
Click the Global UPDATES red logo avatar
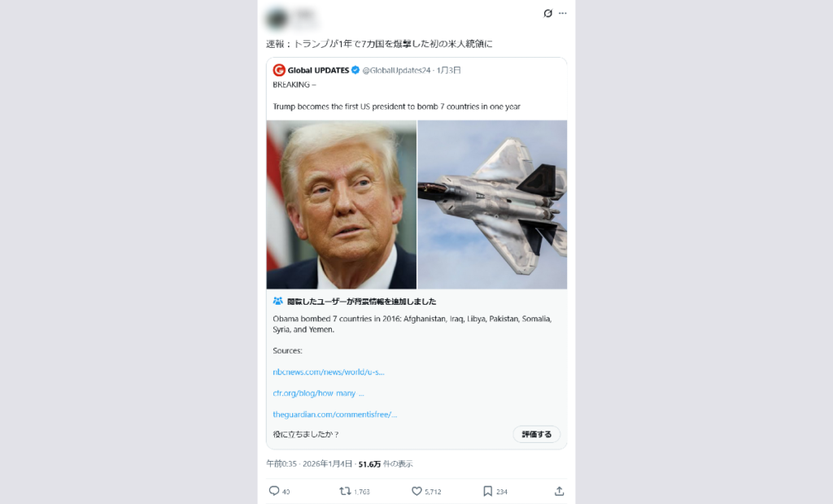279,70
